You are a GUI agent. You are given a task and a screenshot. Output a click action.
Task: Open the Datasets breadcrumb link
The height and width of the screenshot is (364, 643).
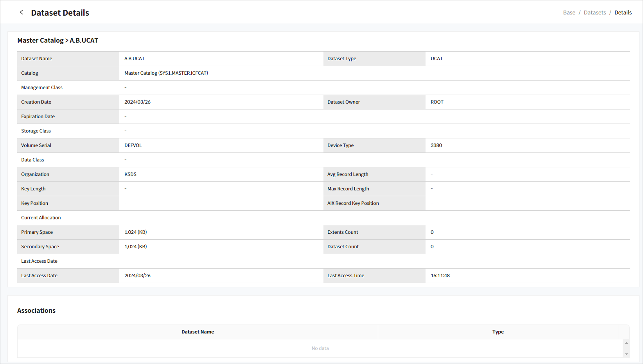pos(595,12)
